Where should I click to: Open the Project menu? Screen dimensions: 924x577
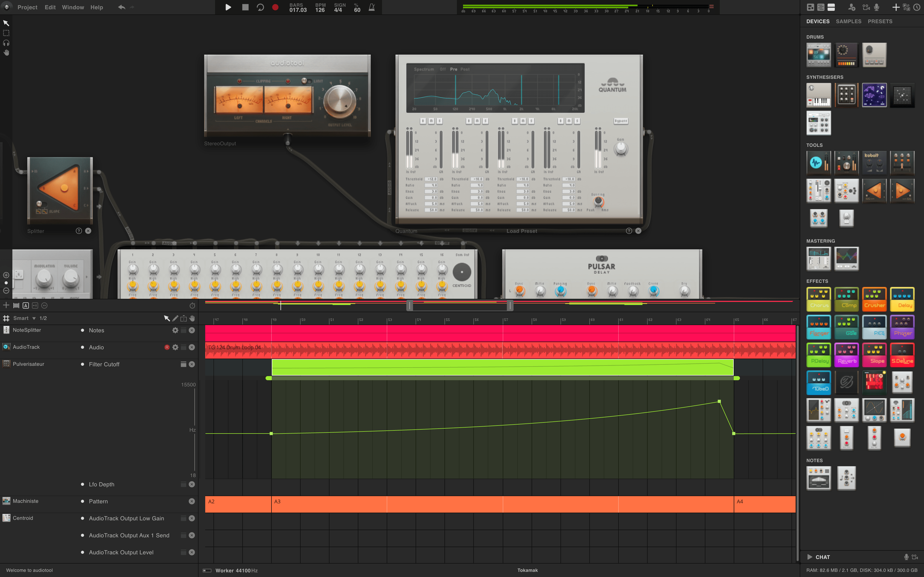(x=27, y=7)
